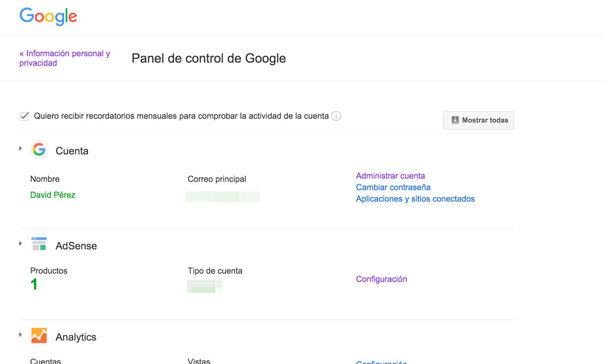
Task: Click the Google logo
Action: click(48, 17)
